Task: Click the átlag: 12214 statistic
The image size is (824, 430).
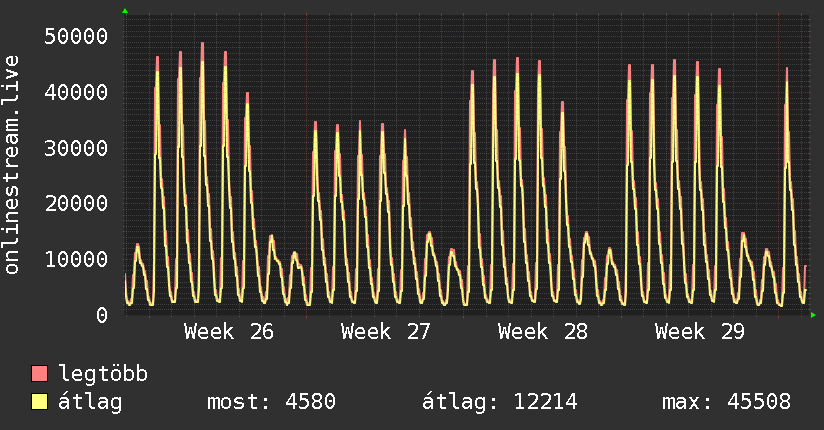Action: [500, 402]
